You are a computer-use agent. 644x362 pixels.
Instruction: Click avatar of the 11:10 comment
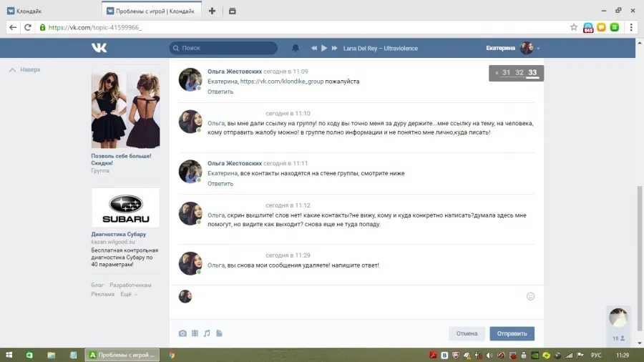(x=190, y=122)
